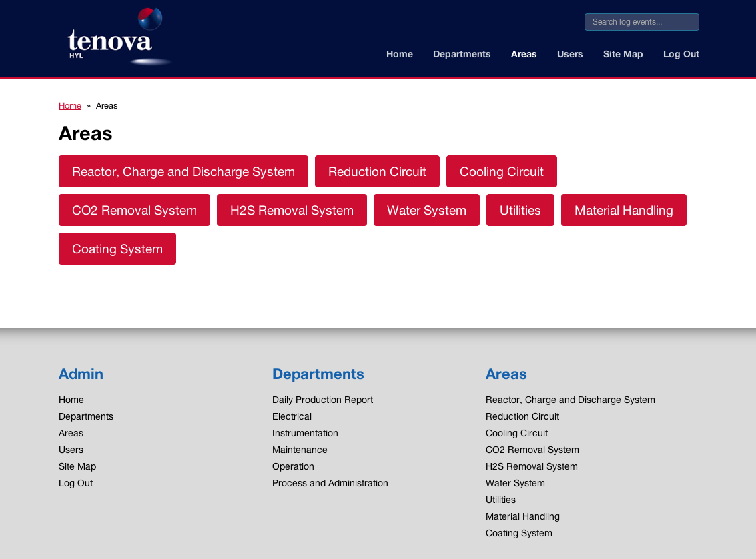Select the Coating System red button
756x559 pixels.
[117, 249]
